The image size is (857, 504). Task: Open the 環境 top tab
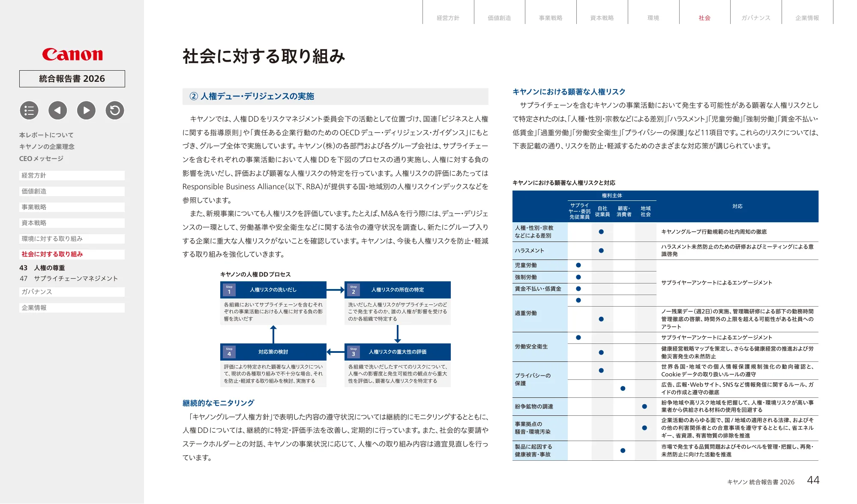tap(653, 18)
